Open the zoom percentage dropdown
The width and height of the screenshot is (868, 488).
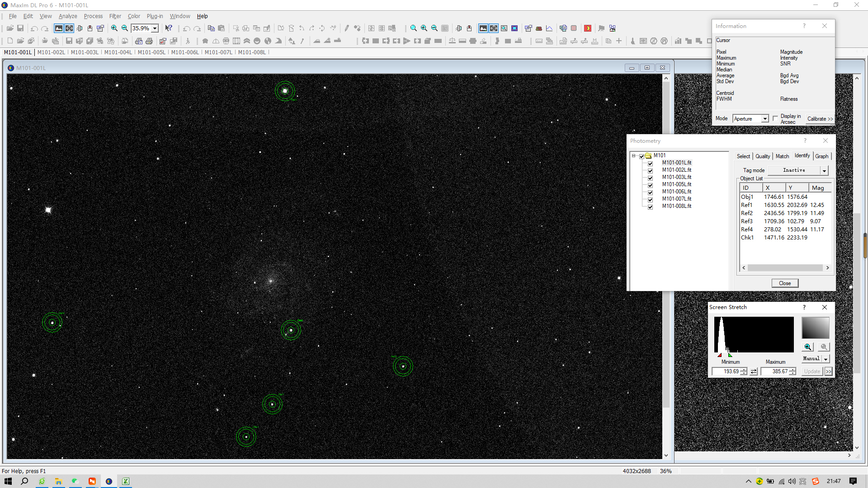(x=155, y=28)
